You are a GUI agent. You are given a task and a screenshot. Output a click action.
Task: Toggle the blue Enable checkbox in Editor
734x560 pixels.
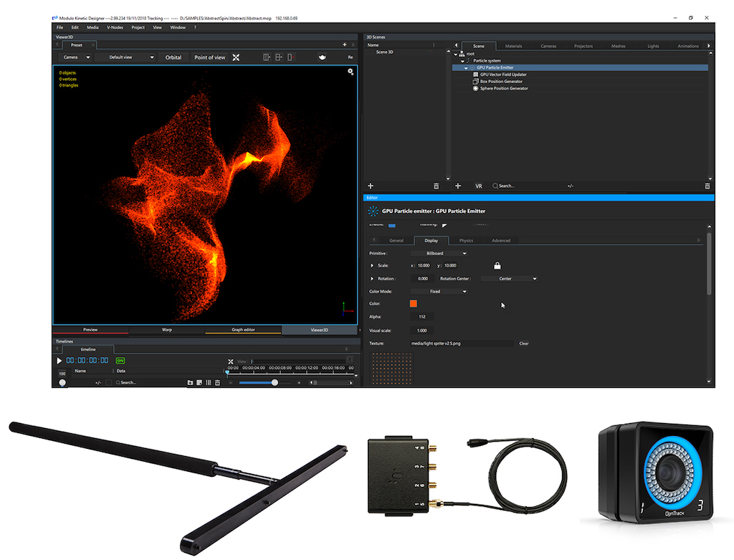pyautogui.click(x=391, y=225)
